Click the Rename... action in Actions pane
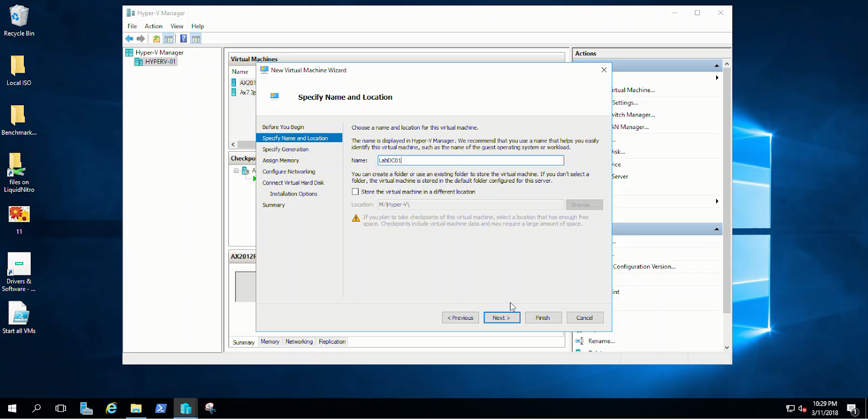 tap(602, 341)
